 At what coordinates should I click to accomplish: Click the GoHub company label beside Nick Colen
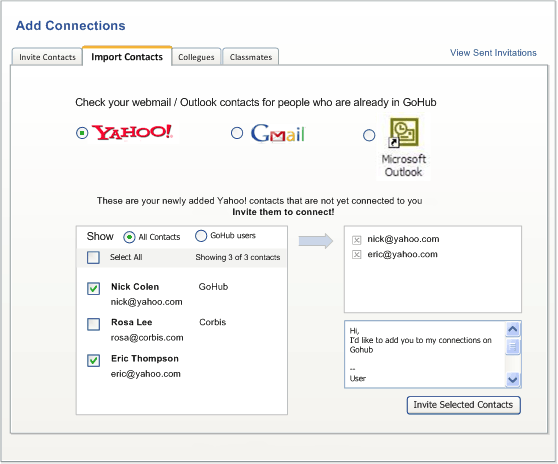pos(213,287)
